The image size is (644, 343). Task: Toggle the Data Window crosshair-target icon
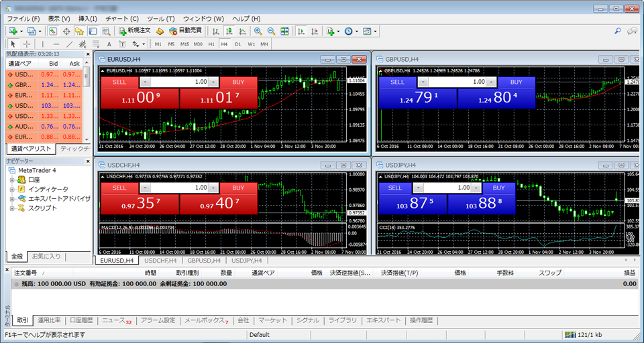[x=66, y=31]
